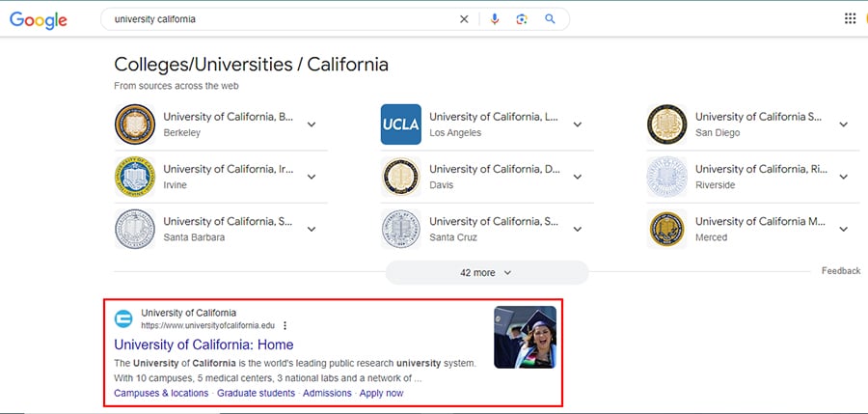The height and width of the screenshot is (414, 868).
Task: Clear the search box with the X
Action: (464, 19)
